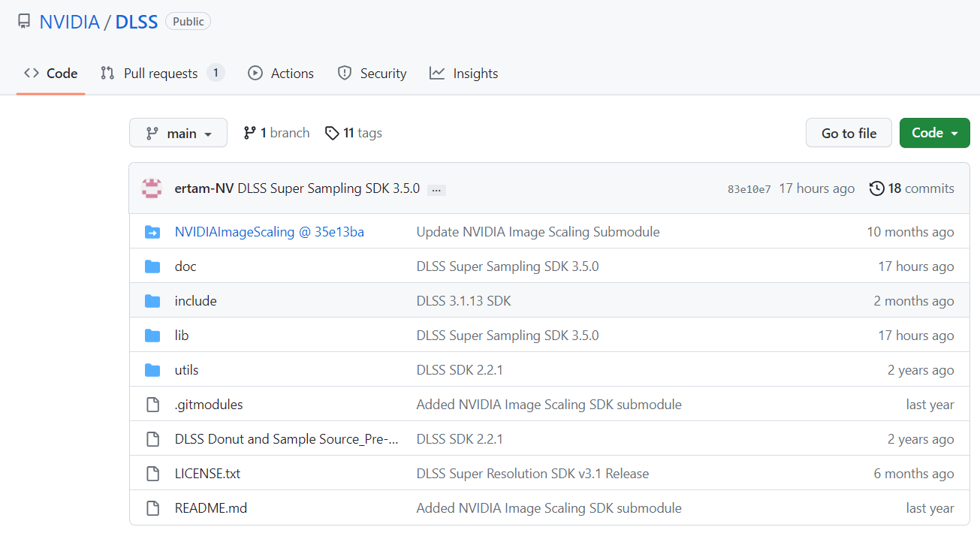Open commit Update NVIDIA Image Scaling Submodule
980x536 pixels.
[x=538, y=232]
